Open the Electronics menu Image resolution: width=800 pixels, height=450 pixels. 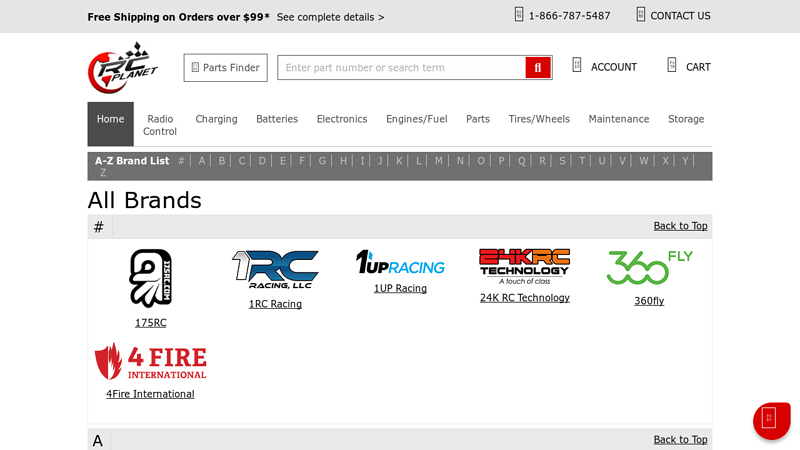[x=342, y=119]
